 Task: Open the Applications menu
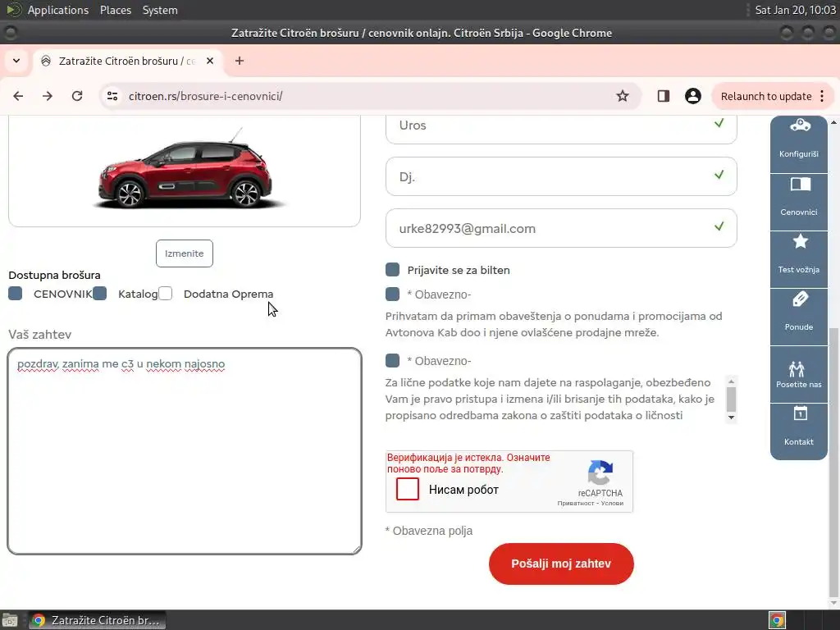[x=58, y=10]
